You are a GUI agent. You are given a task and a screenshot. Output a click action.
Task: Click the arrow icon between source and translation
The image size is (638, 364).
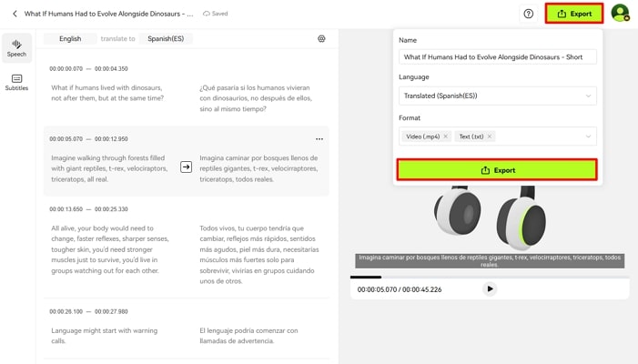(x=186, y=167)
